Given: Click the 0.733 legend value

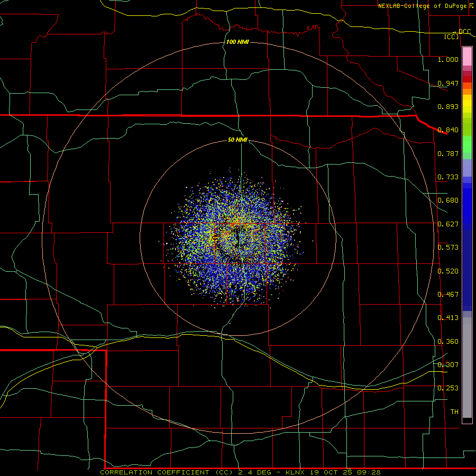Looking at the screenshot, I should click(448, 177).
